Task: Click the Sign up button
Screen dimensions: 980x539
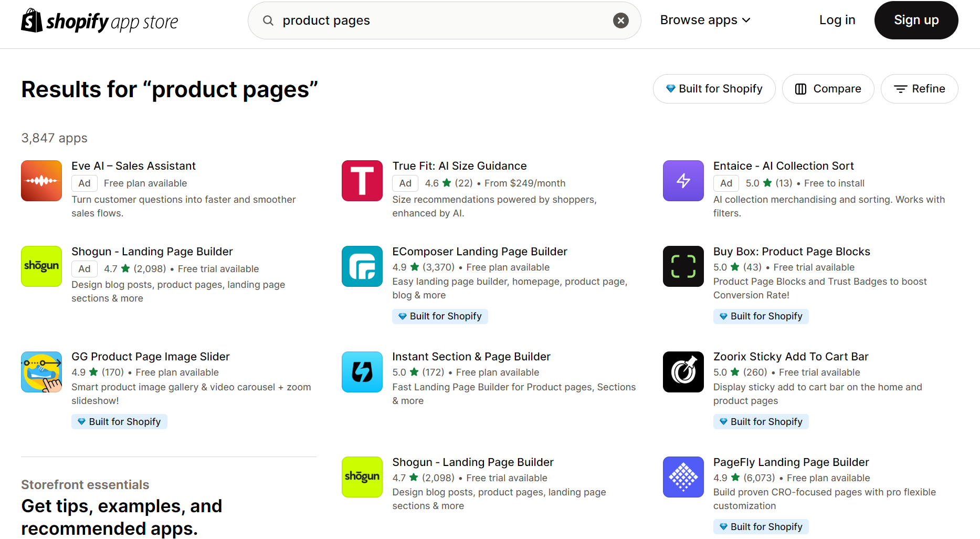Action: point(916,20)
